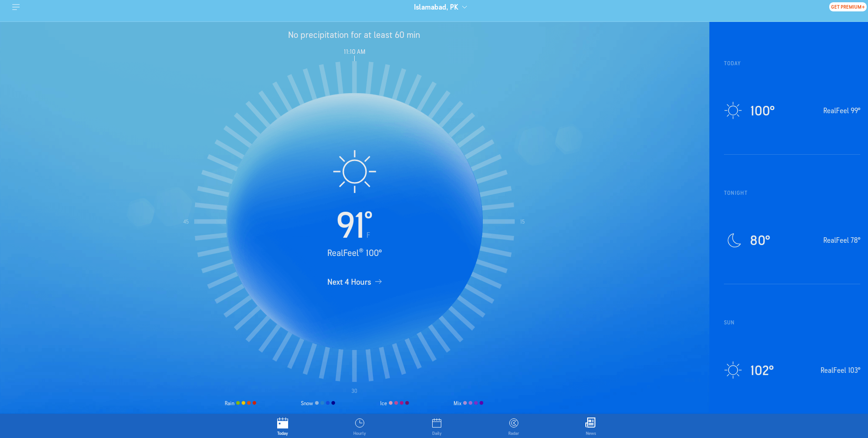The width and height of the screenshot is (868, 438).
Task: Click Sunday's 102° temperature
Action: pyautogui.click(x=762, y=370)
